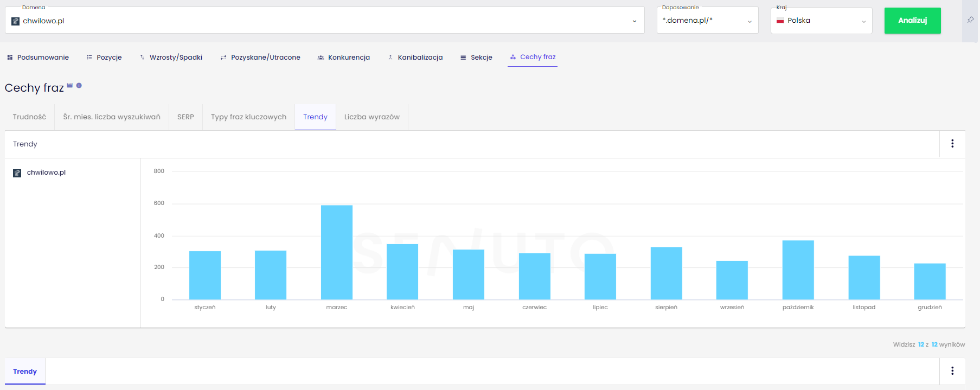Open the Sekcje section
980x390 pixels.
476,57
